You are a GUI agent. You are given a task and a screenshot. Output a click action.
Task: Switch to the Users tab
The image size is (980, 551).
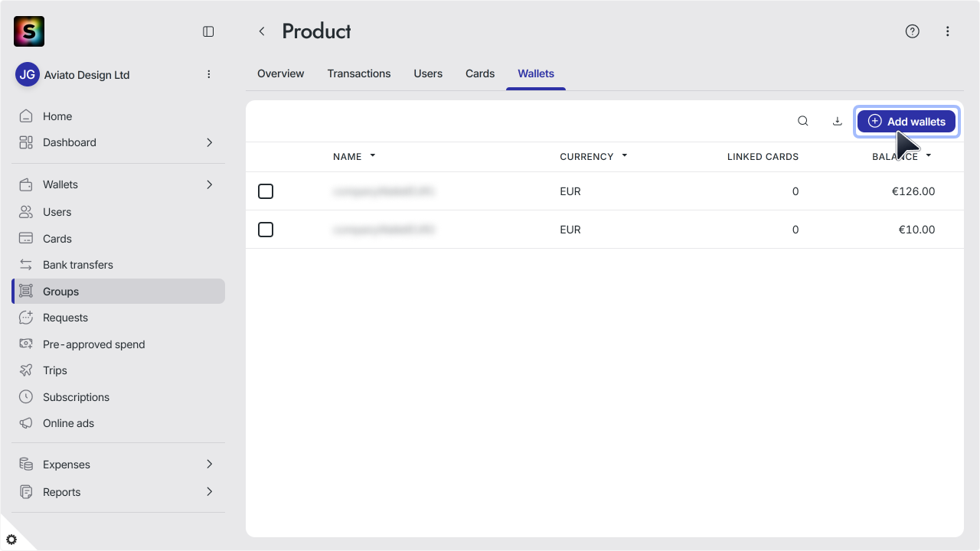428,73
